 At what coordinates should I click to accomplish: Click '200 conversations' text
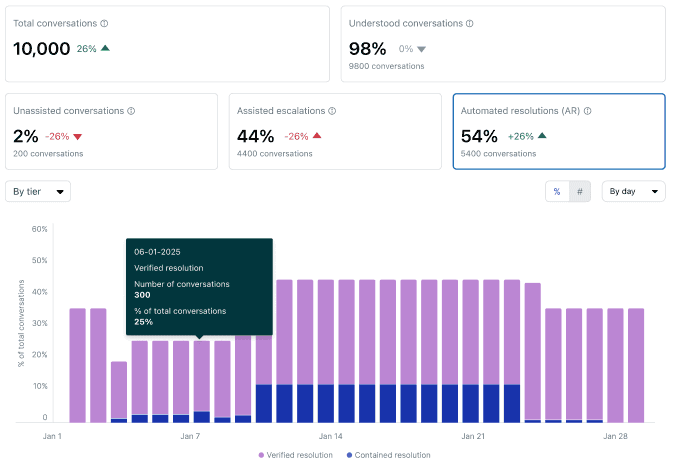48,154
